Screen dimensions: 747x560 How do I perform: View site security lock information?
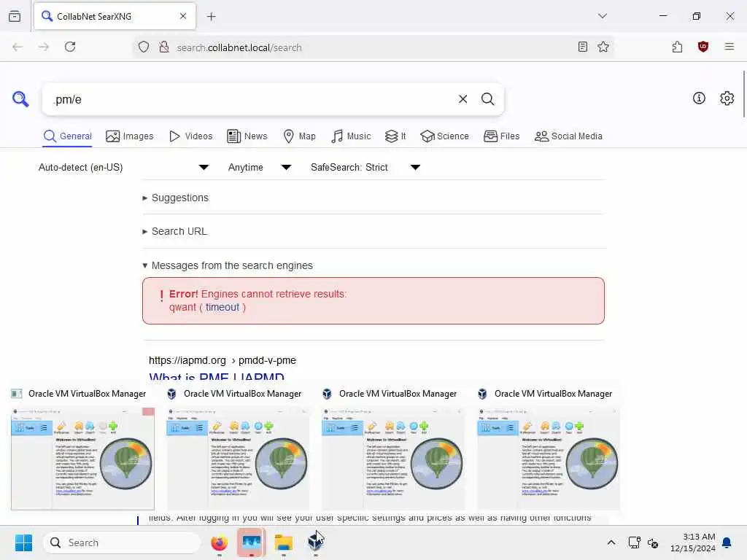[x=164, y=47]
